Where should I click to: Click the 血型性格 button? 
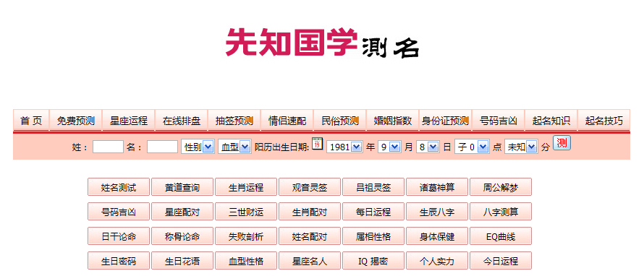click(246, 261)
